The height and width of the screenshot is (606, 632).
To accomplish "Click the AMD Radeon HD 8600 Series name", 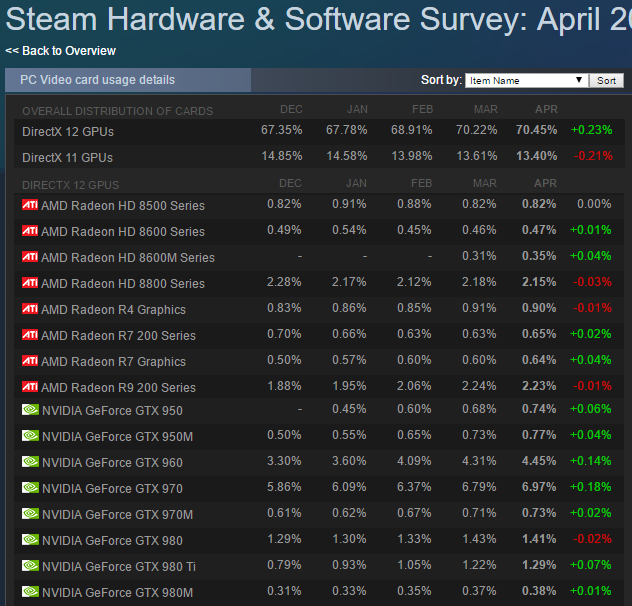I will click(123, 231).
